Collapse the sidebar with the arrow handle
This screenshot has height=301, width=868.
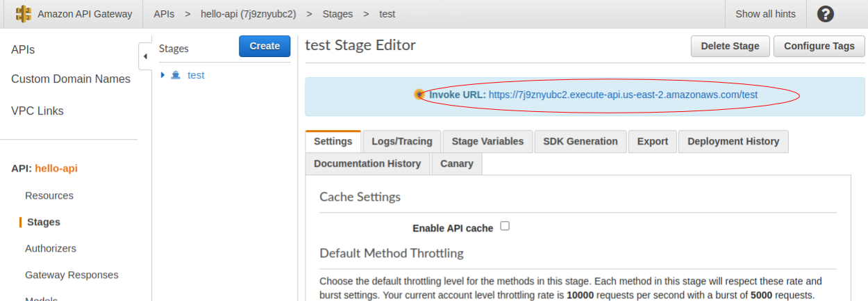click(x=145, y=56)
